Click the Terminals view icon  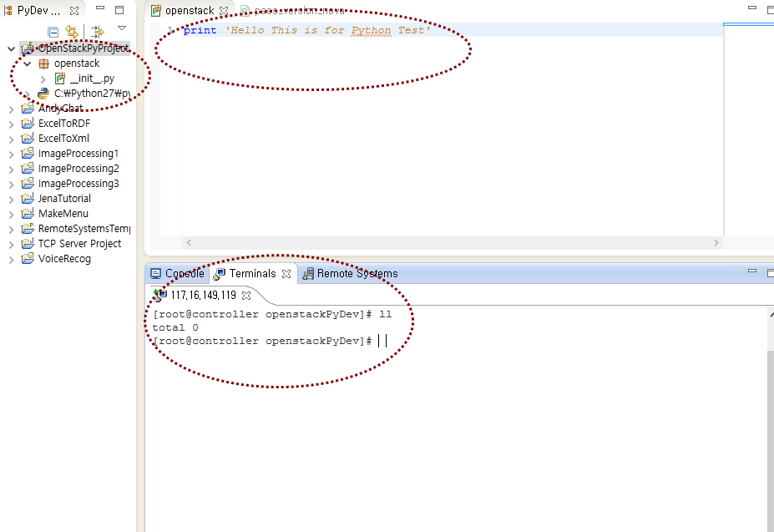219,273
